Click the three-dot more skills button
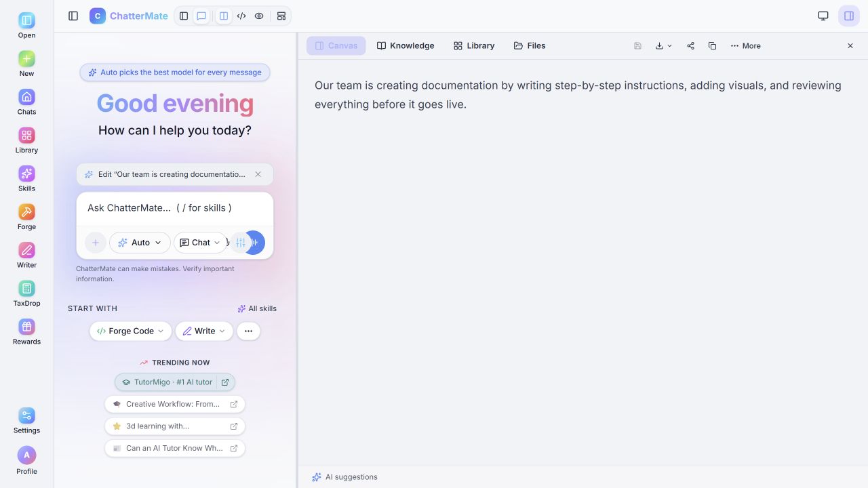Image resolution: width=868 pixels, height=488 pixels. tap(248, 331)
